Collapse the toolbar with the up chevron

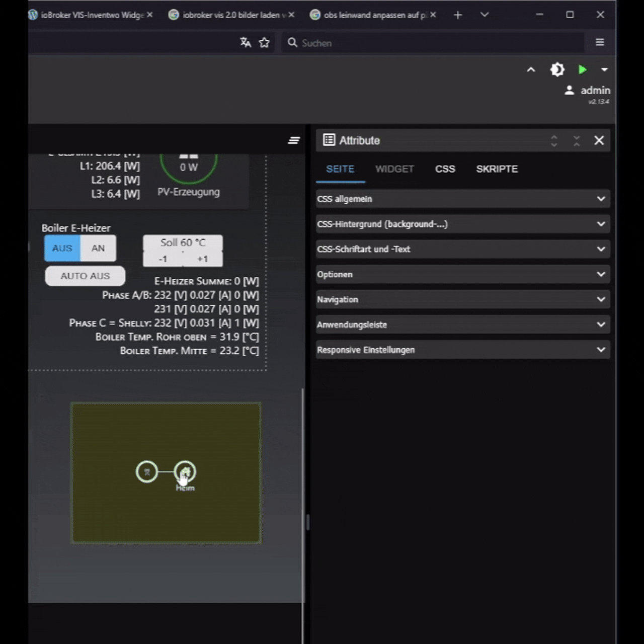(531, 69)
